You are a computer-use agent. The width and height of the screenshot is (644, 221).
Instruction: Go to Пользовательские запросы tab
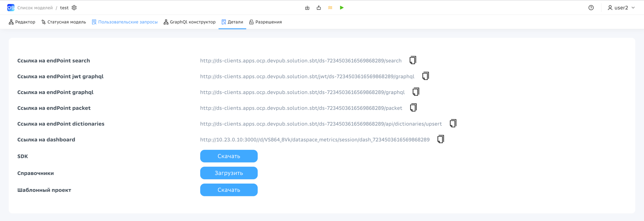pos(125,22)
